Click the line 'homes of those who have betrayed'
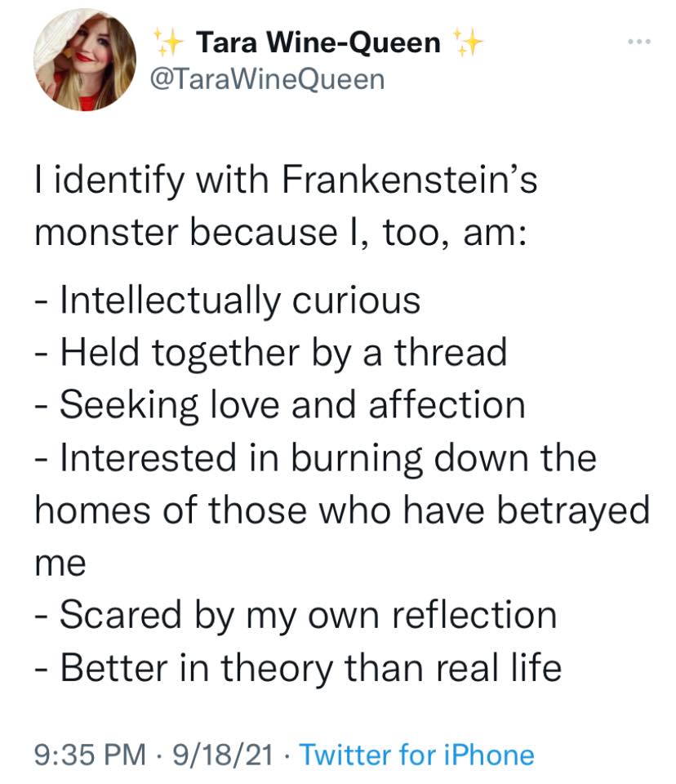The width and height of the screenshot is (676, 784). click(342, 510)
